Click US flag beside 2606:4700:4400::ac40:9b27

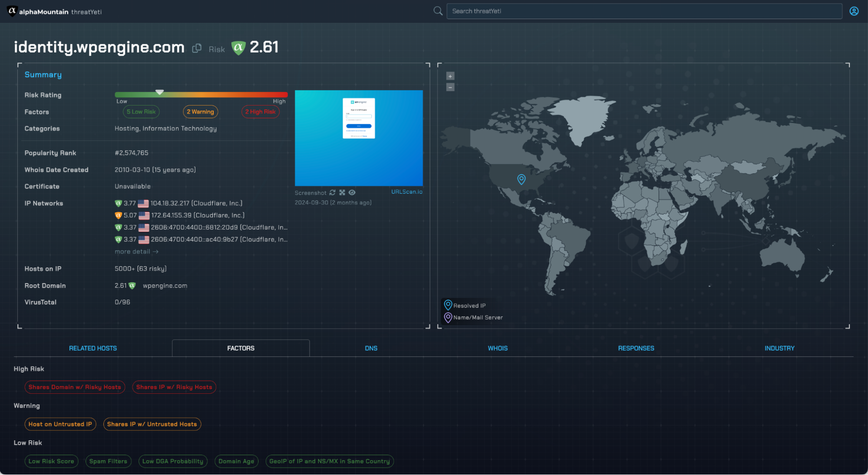click(144, 239)
